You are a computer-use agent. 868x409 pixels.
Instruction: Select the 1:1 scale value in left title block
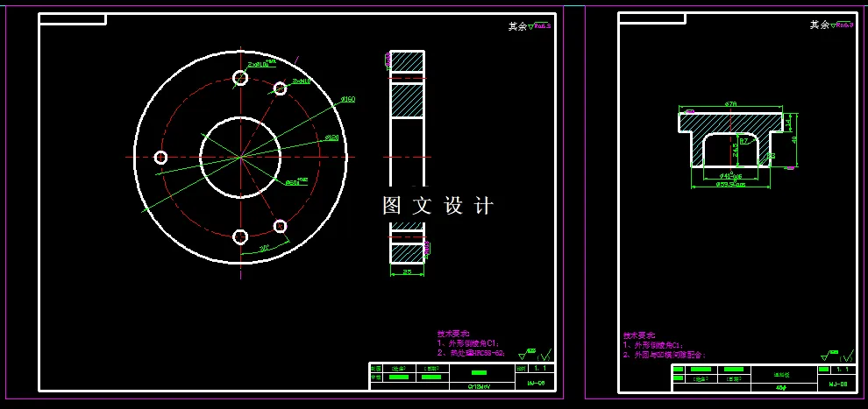(x=541, y=368)
